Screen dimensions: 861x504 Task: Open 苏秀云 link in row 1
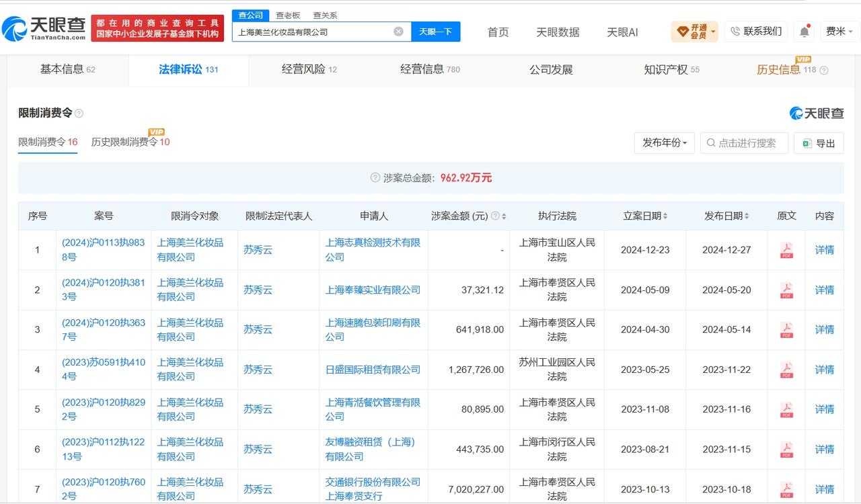(x=258, y=250)
